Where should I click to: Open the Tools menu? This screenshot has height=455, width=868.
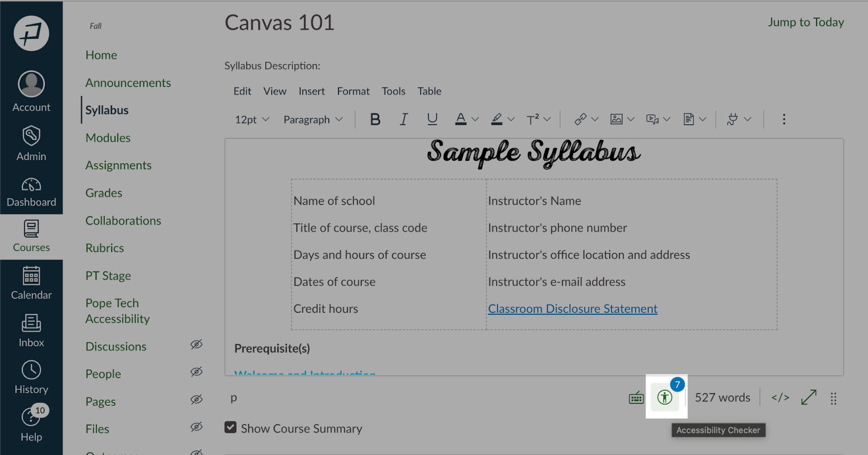[x=394, y=91]
